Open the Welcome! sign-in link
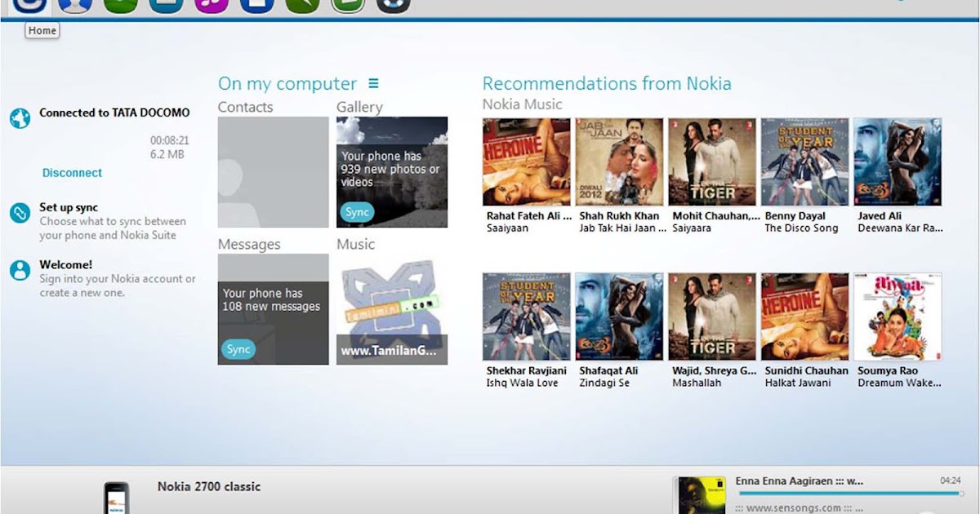This screenshot has height=514, width=980. [65, 264]
